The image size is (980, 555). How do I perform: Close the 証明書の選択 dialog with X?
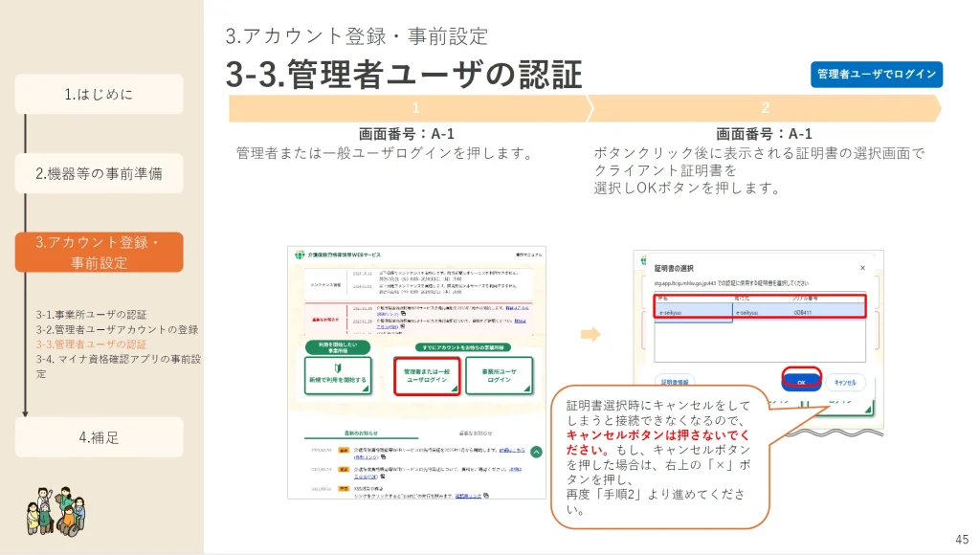point(861,268)
